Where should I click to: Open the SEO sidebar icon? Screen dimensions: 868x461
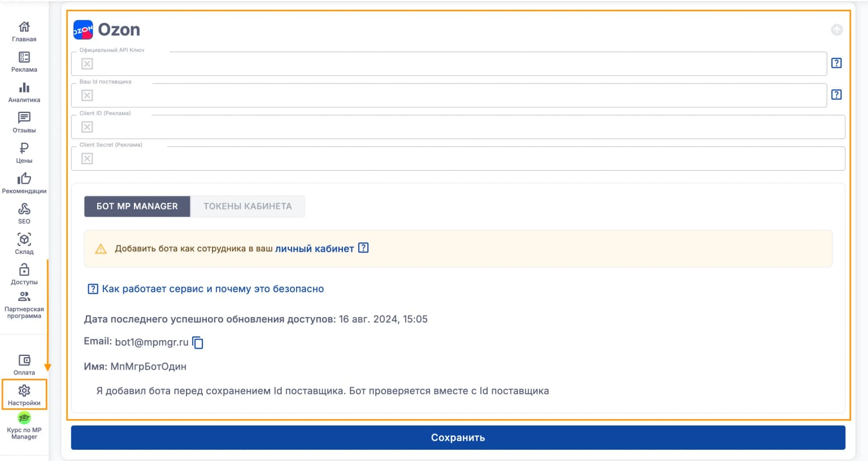[24, 214]
